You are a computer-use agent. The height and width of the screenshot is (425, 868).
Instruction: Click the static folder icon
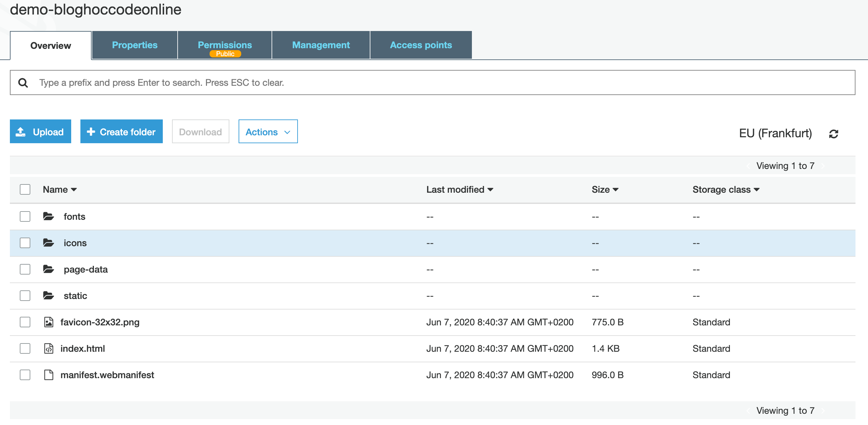point(48,295)
